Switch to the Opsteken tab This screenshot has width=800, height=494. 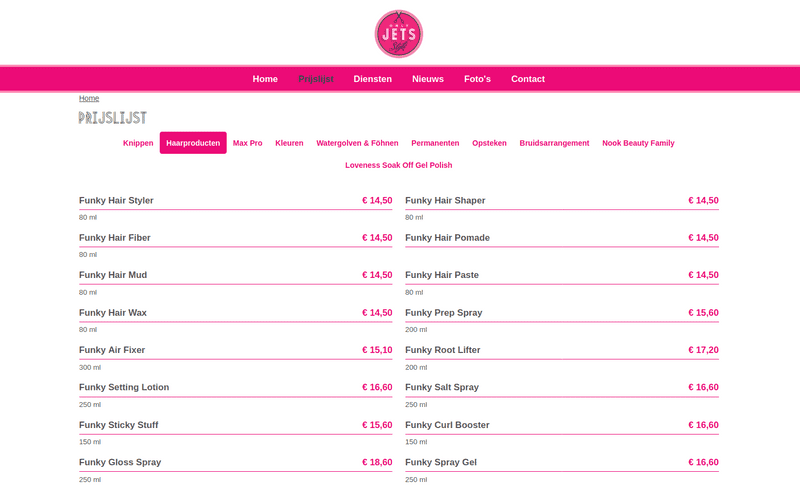(x=489, y=143)
